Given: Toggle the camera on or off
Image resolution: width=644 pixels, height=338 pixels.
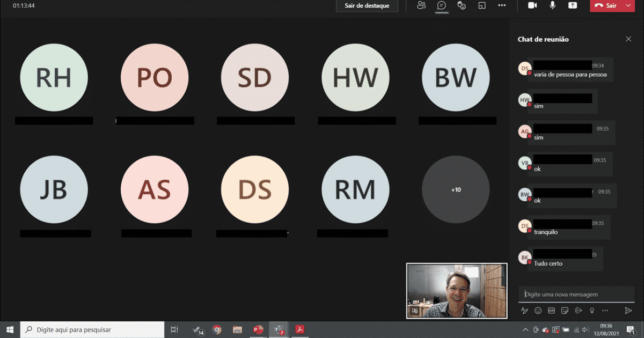Looking at the screenshot, I should pos(532,5).
